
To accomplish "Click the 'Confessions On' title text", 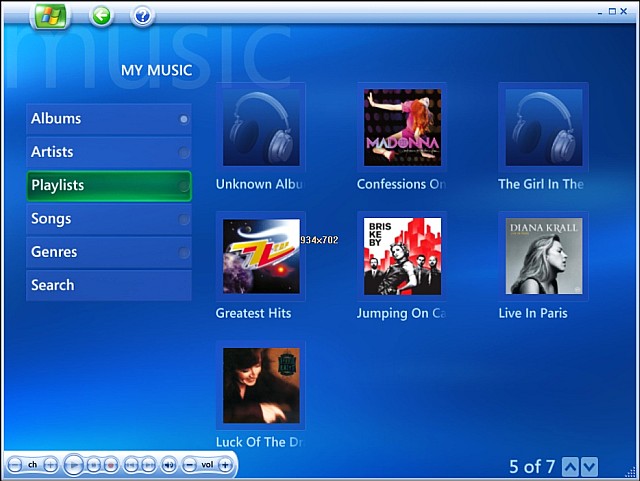I will point(401,184).
